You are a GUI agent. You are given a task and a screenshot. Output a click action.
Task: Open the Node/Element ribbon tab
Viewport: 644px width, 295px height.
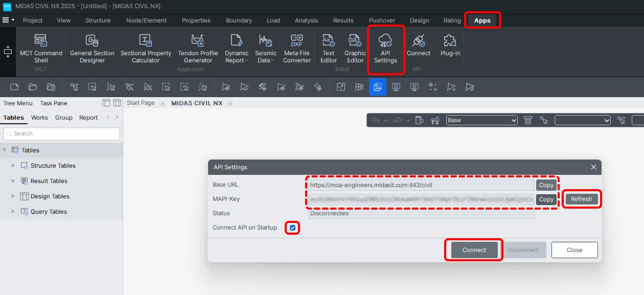147,20
